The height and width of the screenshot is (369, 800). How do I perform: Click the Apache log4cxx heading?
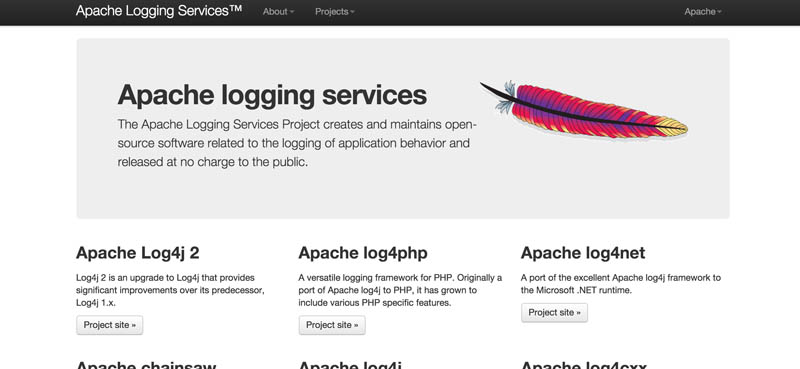click(x=584, y=364)
